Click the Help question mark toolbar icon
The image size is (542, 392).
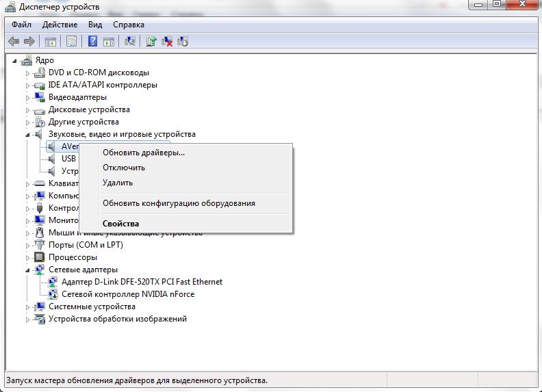coord(93,42)
